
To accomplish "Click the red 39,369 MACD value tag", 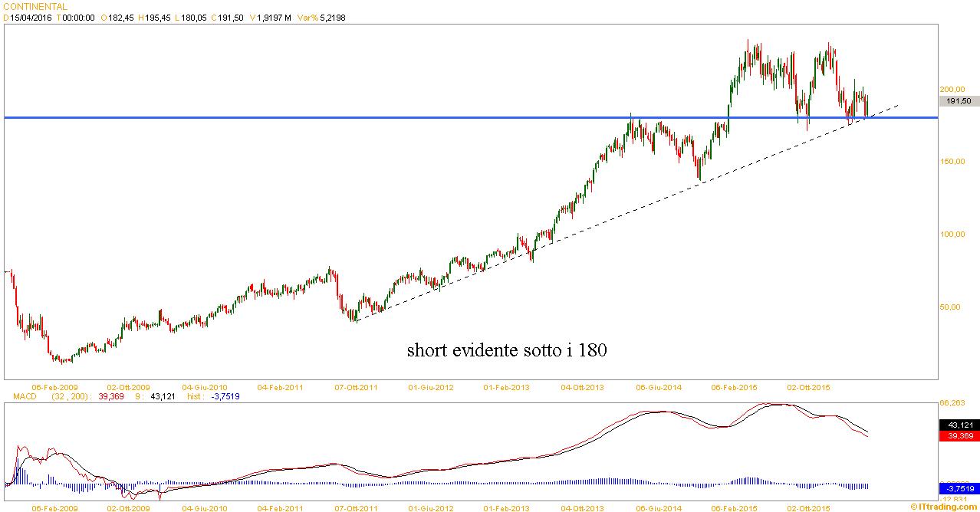I will click(x=959, y=436).
